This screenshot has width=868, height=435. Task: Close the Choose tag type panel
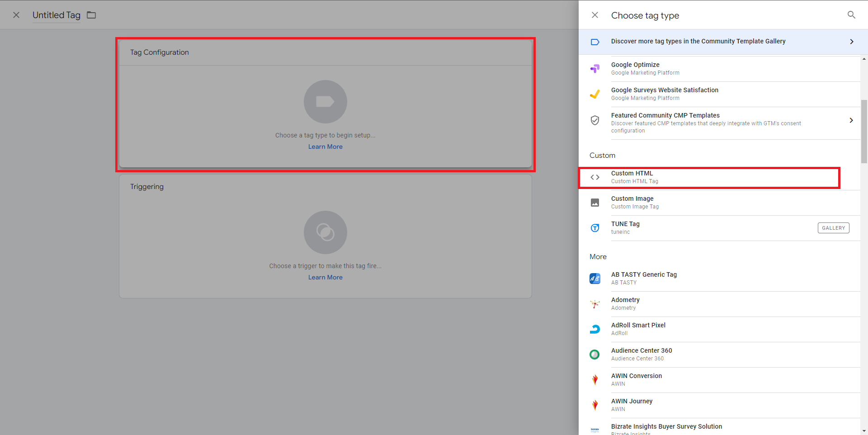[x=595, y=15]
